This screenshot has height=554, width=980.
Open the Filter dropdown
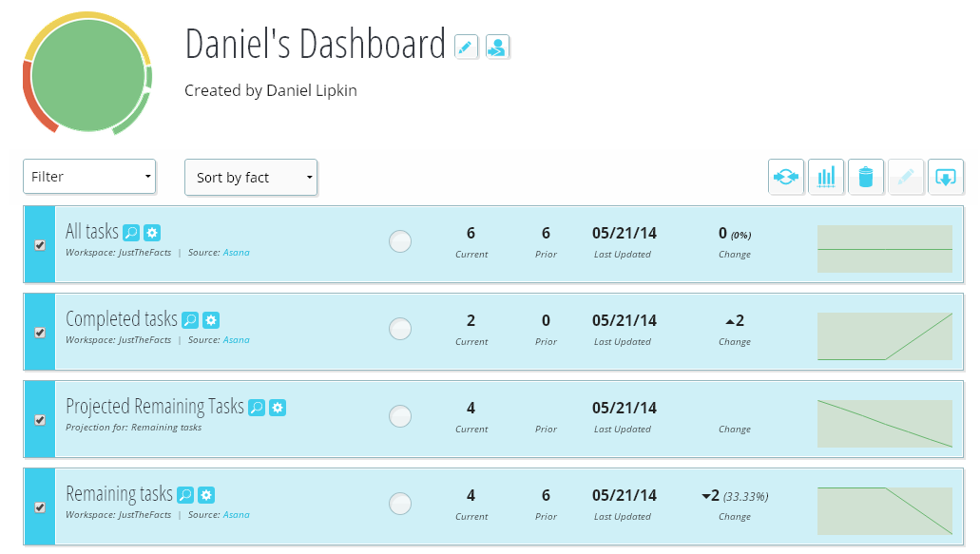[89, 177]
